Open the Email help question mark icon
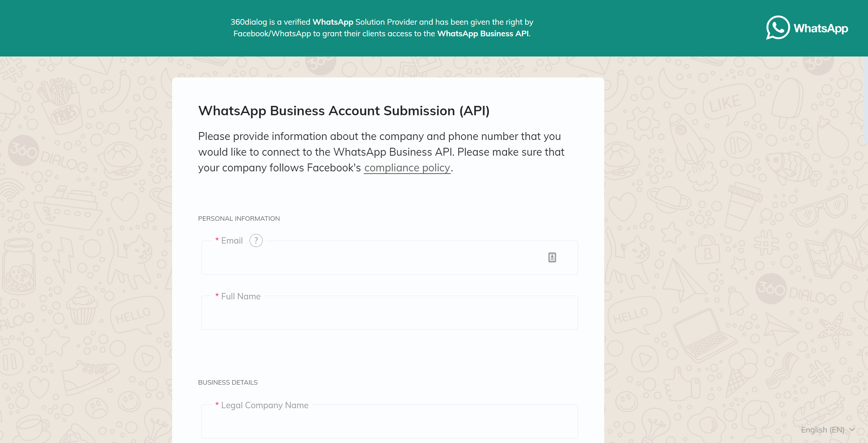The height and width of the screenshot is (443, 868). [x=256, y=241]
